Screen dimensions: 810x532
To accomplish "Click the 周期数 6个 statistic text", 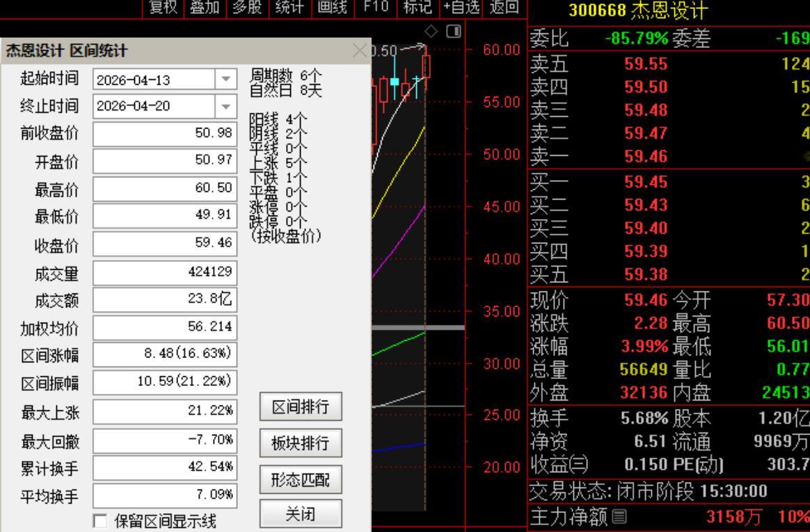I will (x=286, y=76).
